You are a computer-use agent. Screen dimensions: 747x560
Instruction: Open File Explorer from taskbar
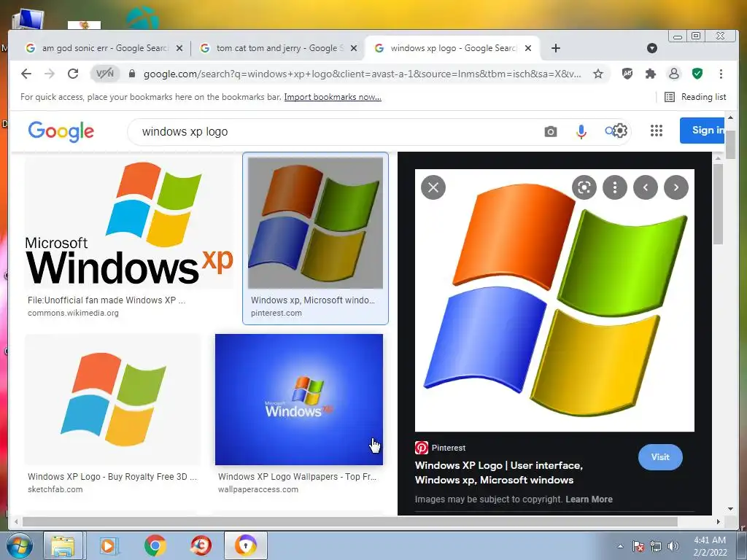(x=63, y=545)
